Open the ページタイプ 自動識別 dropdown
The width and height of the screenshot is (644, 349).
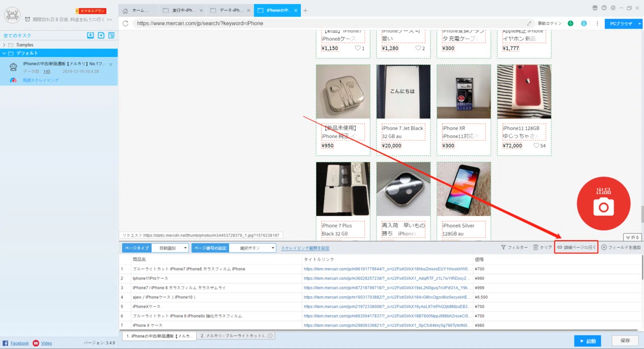(170, 248)
